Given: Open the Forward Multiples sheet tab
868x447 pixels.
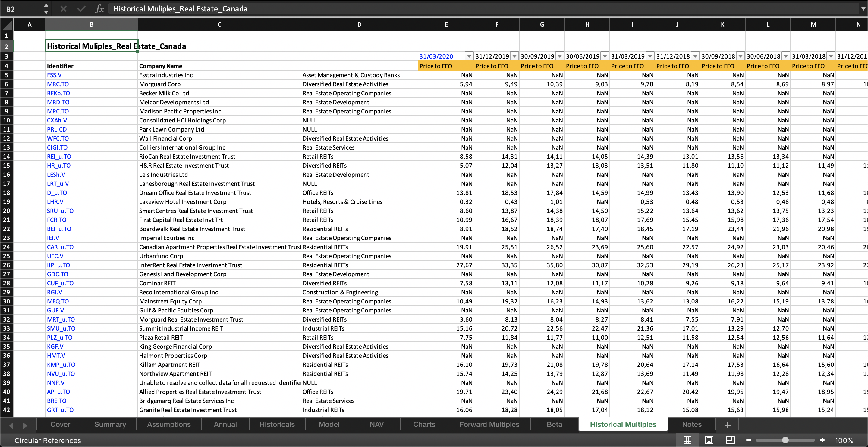Looking at the screenshot, I should tap(489, 424).
